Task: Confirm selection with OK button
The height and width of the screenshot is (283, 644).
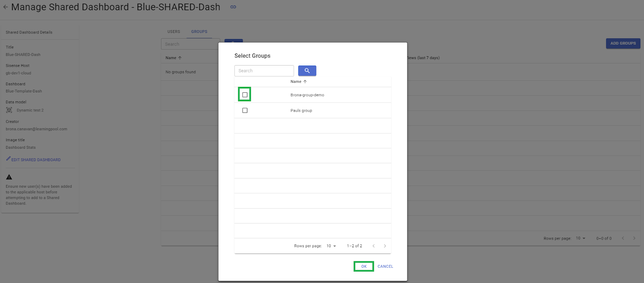Action: (x=364, y=267)
